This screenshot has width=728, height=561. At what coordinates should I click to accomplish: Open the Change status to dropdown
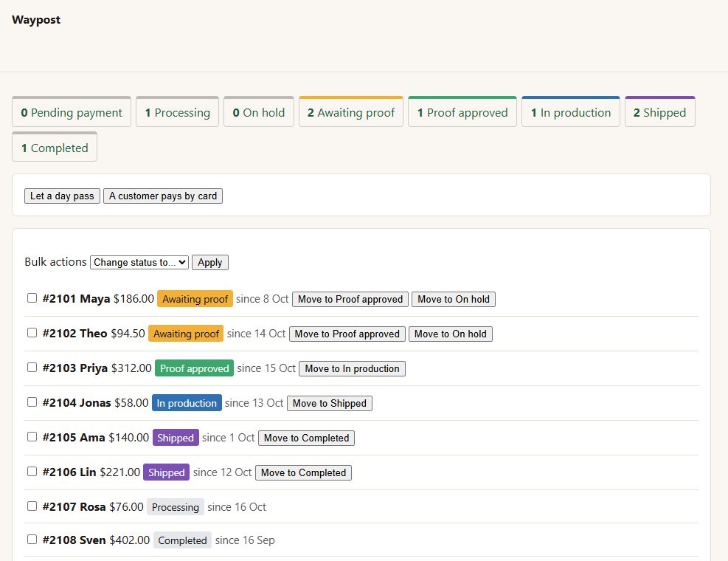(x=139, y=262)
